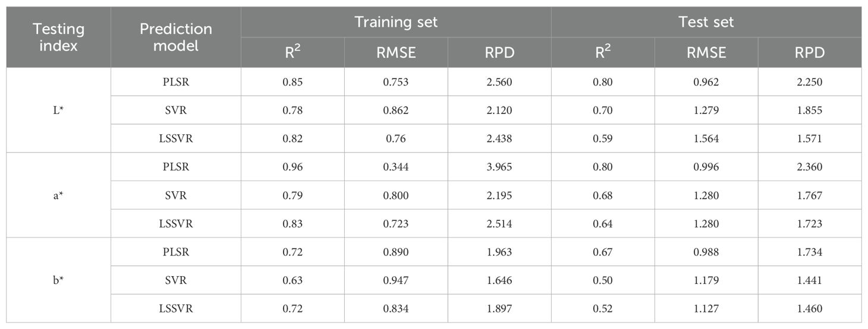Select the L* testing index cell

(x=58, y=110)
